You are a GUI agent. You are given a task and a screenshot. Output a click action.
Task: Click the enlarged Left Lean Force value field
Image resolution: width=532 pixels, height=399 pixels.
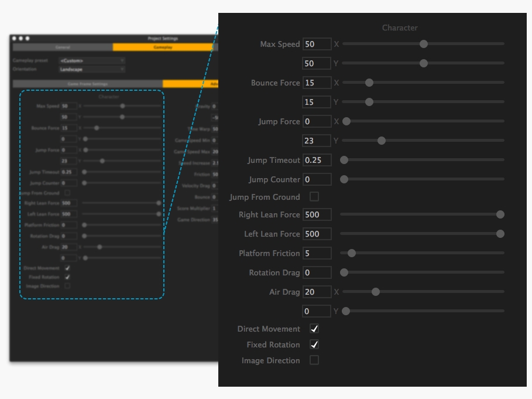click(317, 234)
